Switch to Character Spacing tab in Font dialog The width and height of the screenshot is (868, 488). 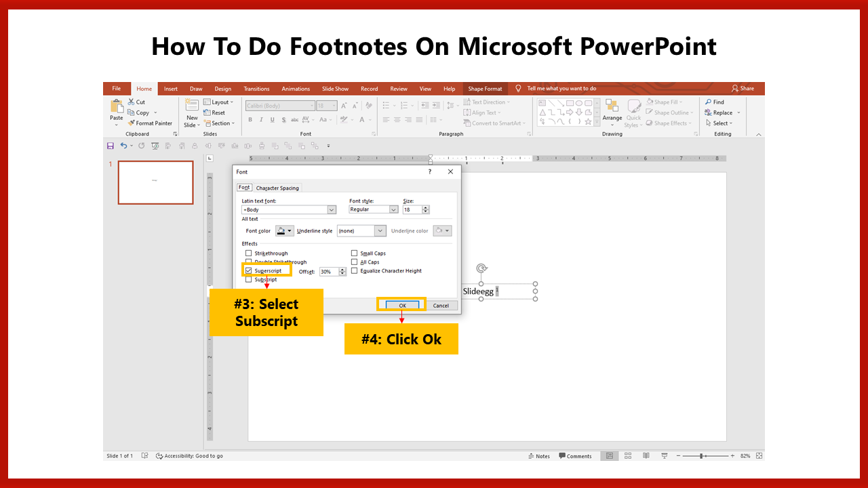tap(277, 188)
